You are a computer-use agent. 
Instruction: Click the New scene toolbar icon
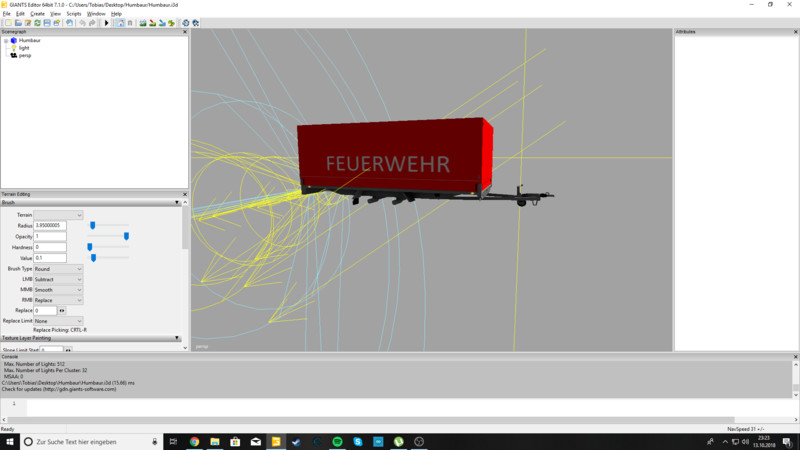[x=7, y=22]
